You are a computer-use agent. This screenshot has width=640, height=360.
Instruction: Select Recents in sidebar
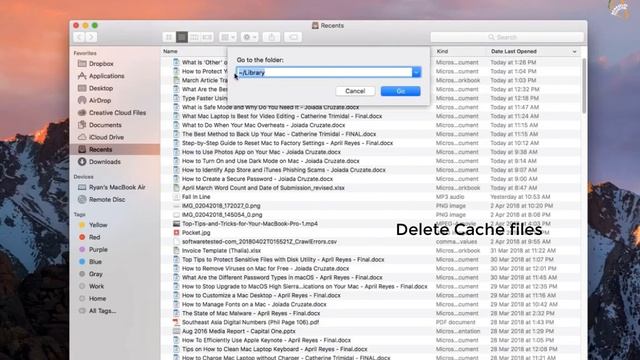pos(115,149)
